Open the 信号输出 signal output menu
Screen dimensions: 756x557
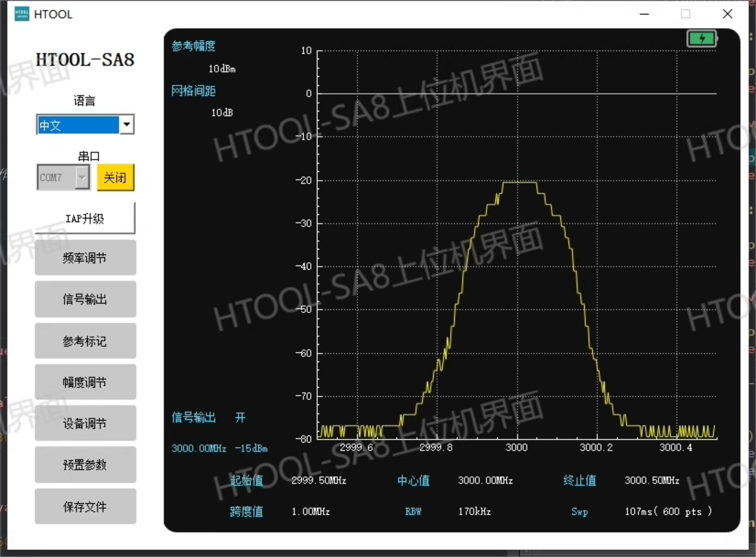pyautogui.click(x=85, y=299)
